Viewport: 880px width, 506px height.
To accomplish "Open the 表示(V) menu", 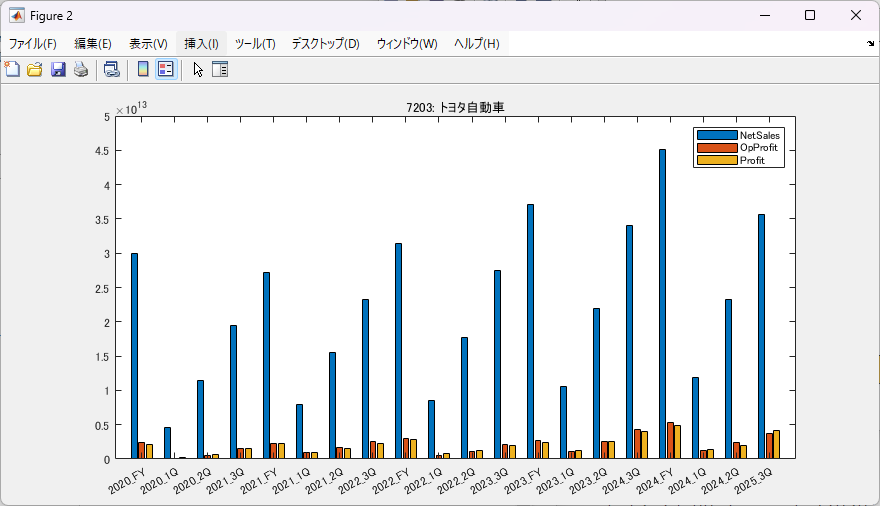I will (148, 44).
